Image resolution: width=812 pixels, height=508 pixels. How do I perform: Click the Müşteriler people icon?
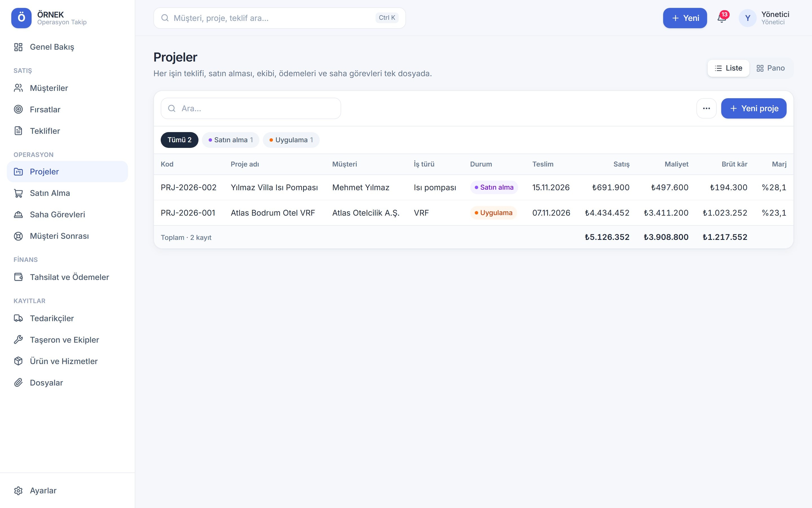[18, 88]
